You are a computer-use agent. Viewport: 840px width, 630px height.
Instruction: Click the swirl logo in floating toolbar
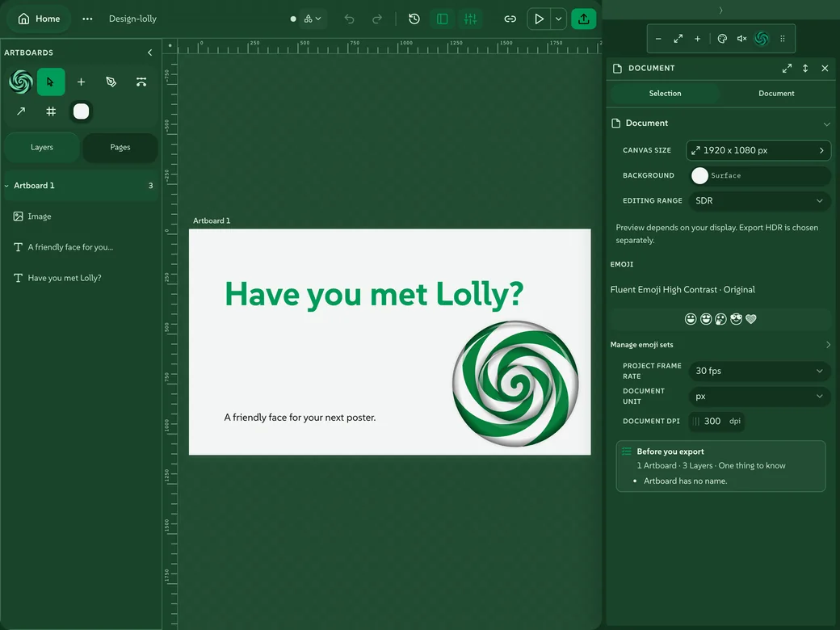click(x=762, y=39)
